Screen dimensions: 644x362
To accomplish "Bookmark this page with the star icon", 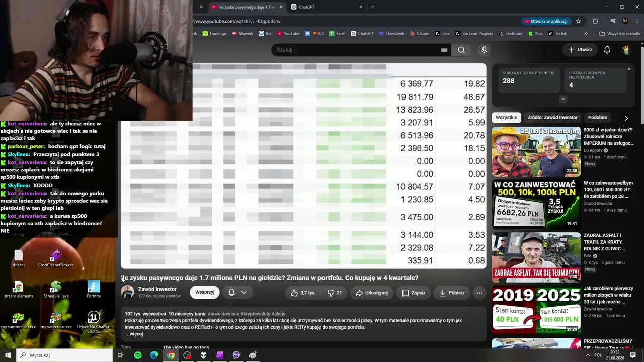I will point(578,21).
